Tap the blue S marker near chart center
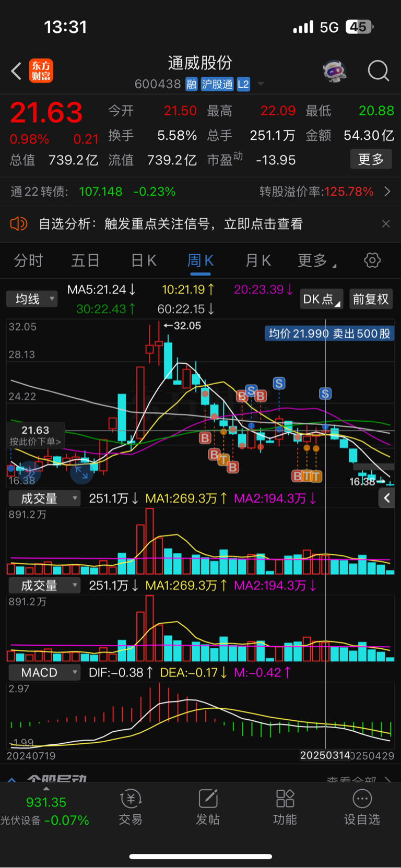This screenshot has width=401, height=868. point(252,390)
